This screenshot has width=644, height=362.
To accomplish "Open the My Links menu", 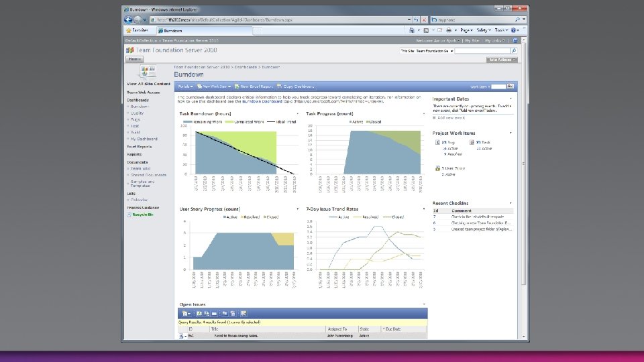I will 495,41.
